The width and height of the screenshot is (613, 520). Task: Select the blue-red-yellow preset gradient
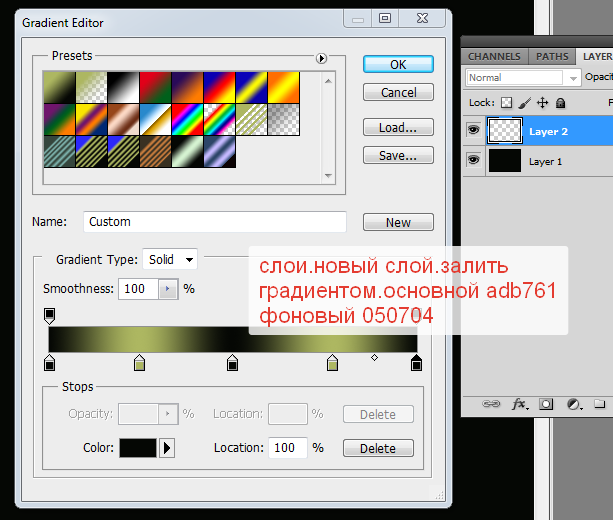coord(220,88)
